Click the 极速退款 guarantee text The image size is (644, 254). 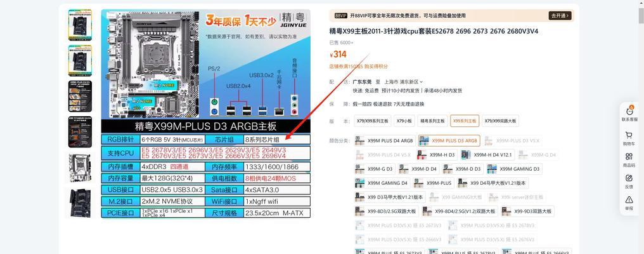383,104
